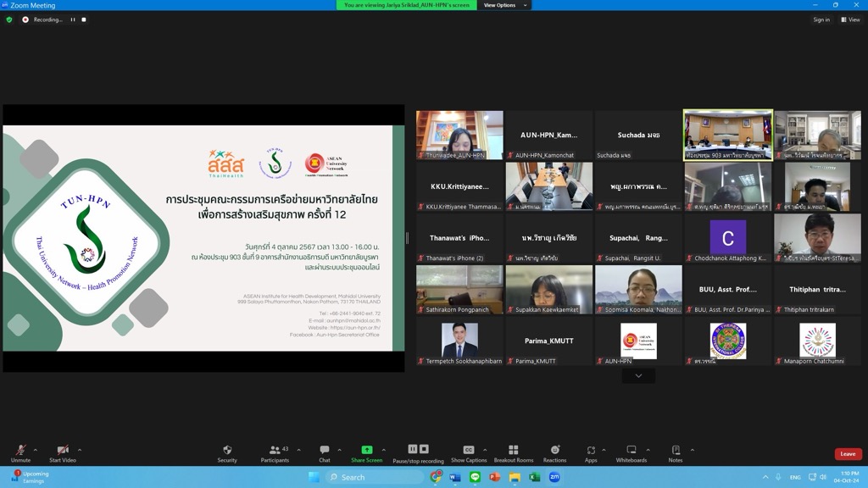868x488 pixels.
Task: Select Supakkan Kaewkaemket's video thumbnail
Action: coord(549,290)
